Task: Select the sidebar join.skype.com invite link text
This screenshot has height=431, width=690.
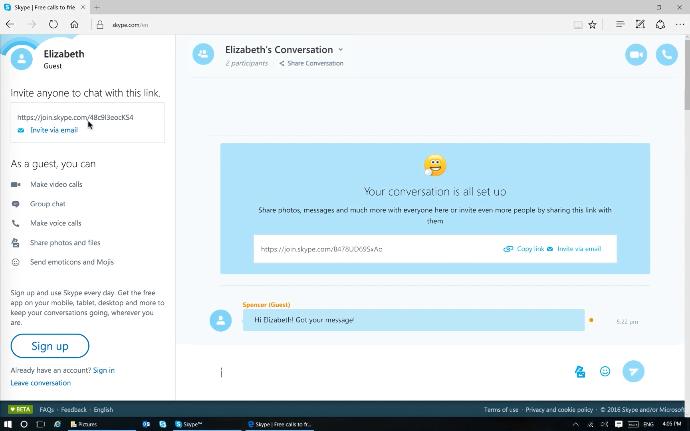Action: (x=75, y=117)
